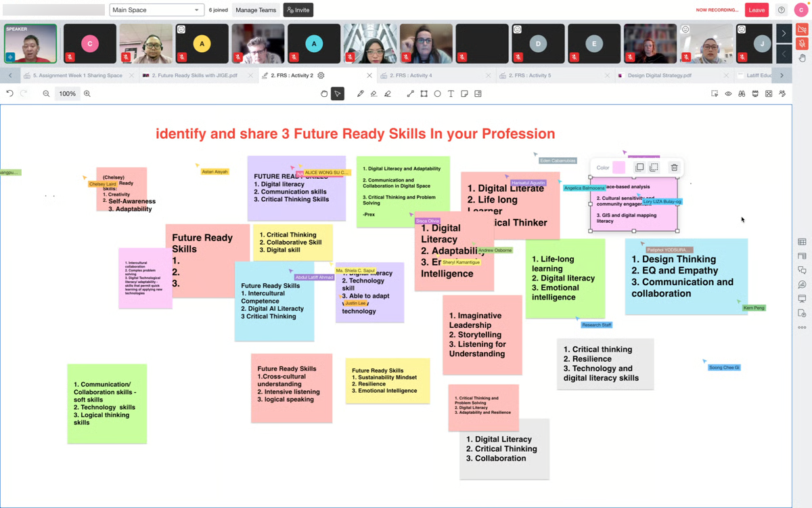Open the image upload tool

pyautogui.click(x=478, y=93)
